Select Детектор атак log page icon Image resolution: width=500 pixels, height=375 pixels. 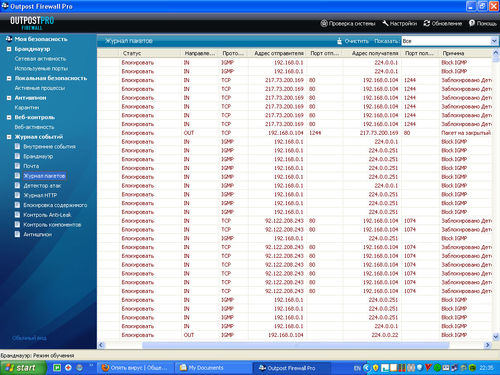[x=17, y=185]
